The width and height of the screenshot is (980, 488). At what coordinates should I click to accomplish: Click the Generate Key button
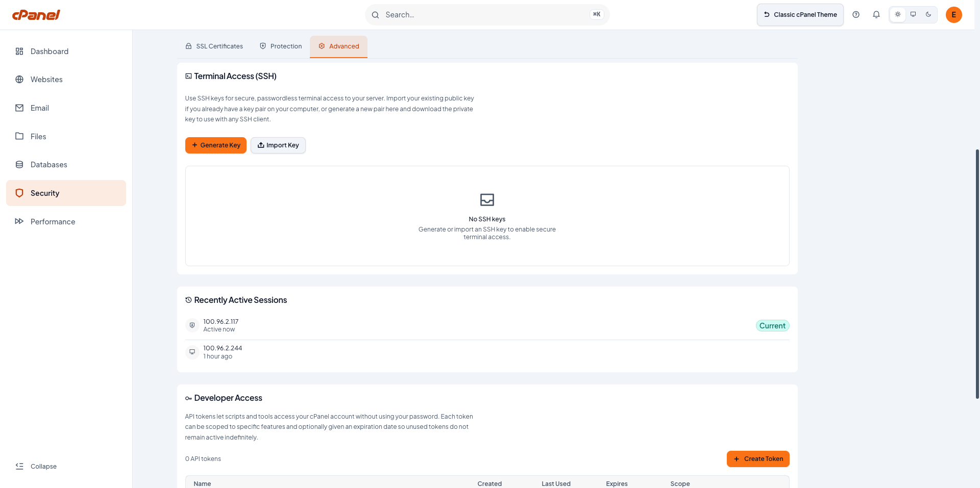[x=216, y=145]
